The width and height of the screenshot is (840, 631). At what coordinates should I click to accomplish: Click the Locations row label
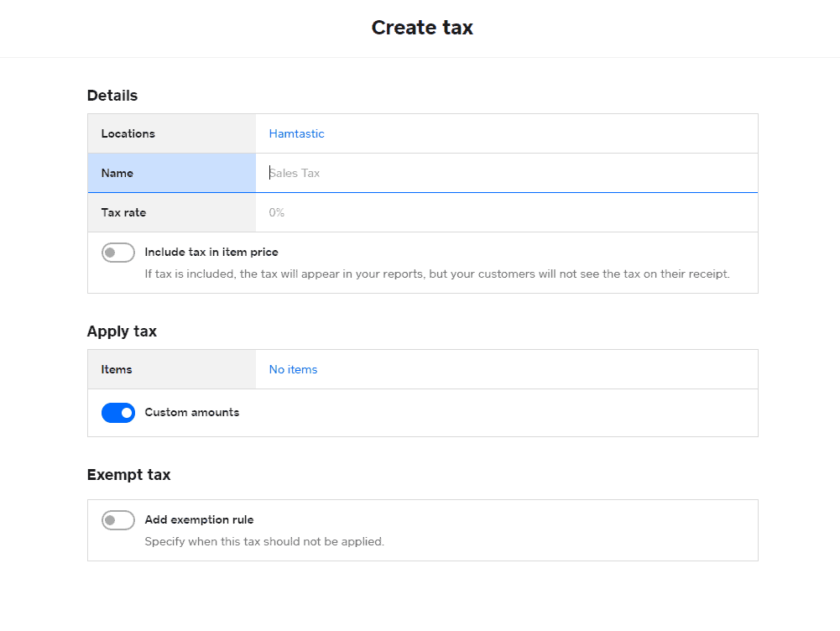point(128,133)
